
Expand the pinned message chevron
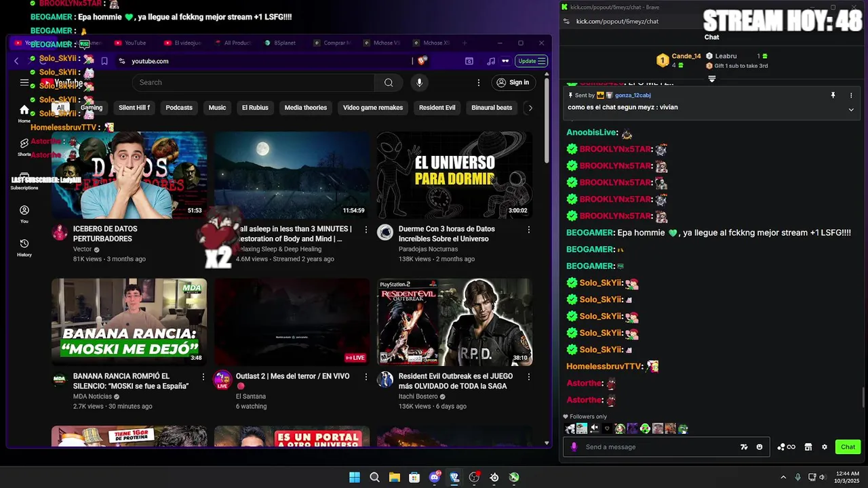click(851, 110)
